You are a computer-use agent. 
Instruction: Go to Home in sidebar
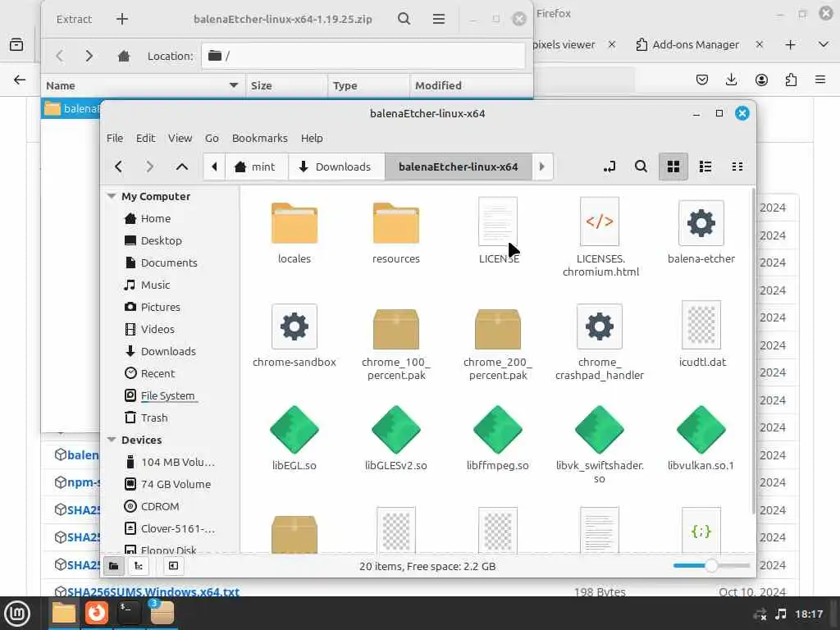(155, 218)
